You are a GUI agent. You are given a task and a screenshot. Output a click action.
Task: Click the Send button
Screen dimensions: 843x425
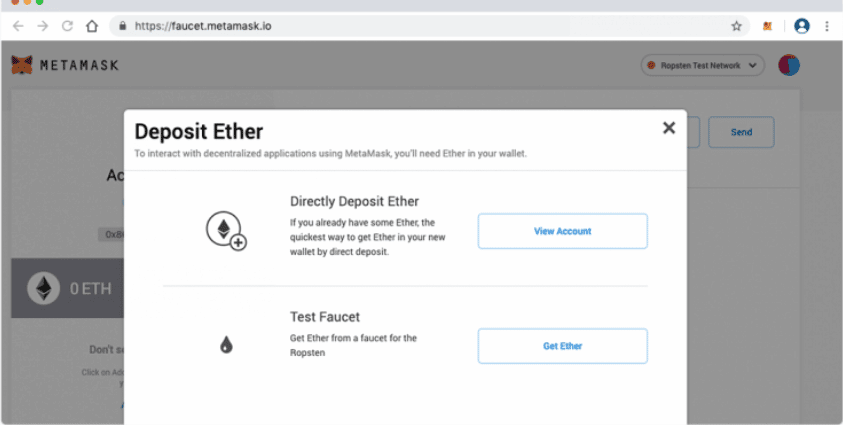click(741, 132)
